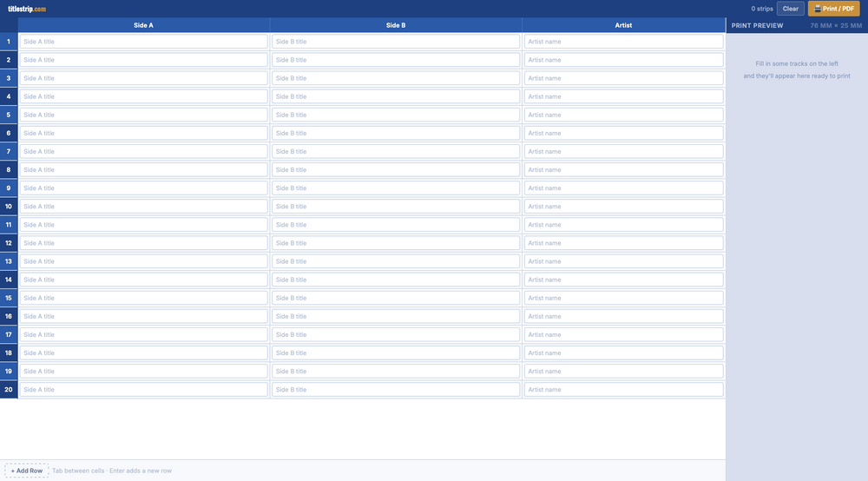Focus Side A title field in row 5
868x481 pixels.
143,115
